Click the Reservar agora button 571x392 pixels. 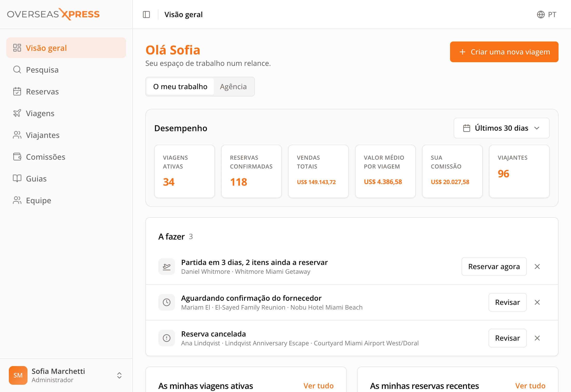point(494,267)
